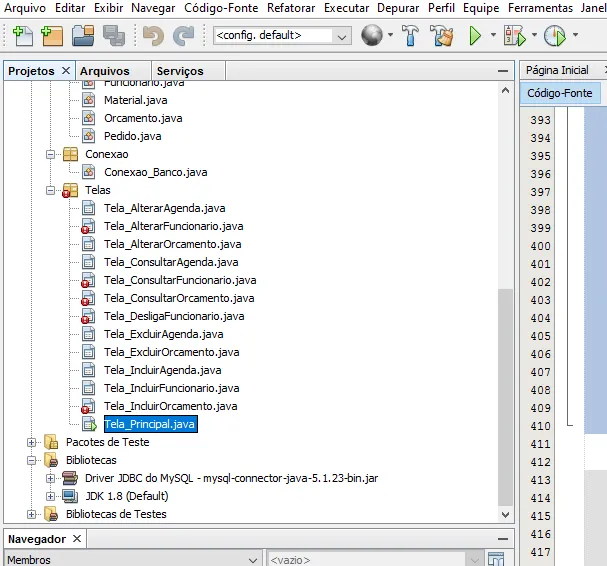607x566 pixels.
Task: Open the Editar menu
Action: [70, 8]
